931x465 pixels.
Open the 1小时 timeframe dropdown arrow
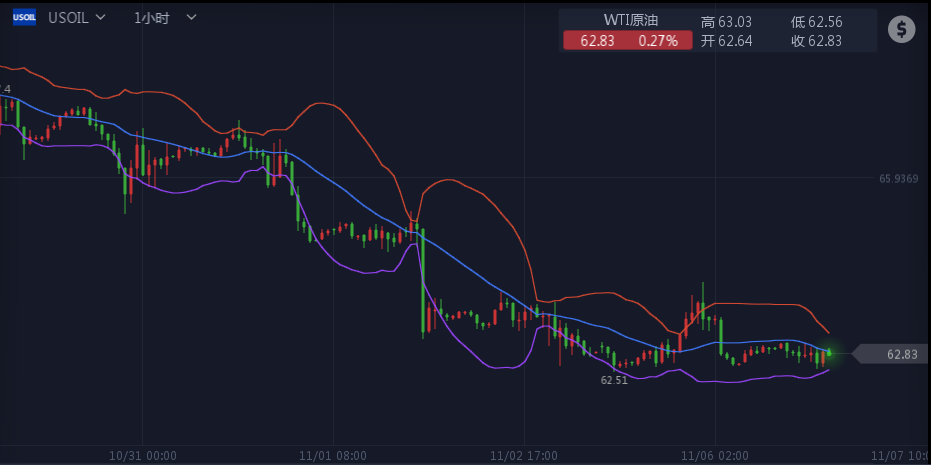pos(191,18)
